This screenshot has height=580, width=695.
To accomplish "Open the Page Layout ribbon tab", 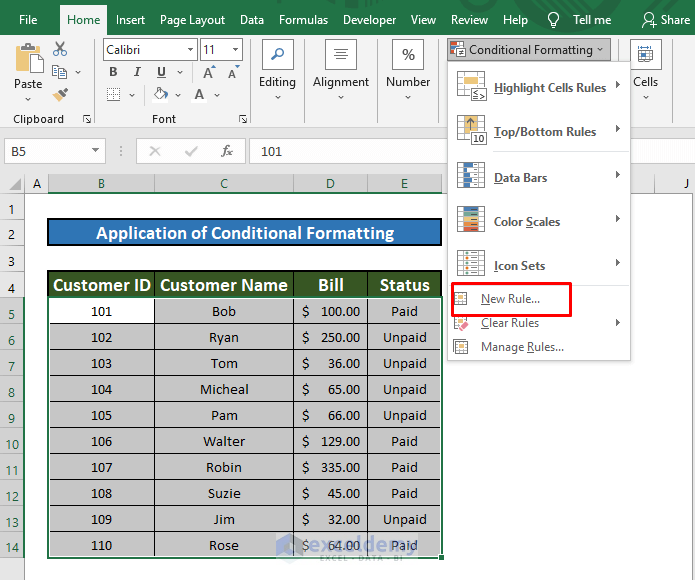I will pos(192,19).
